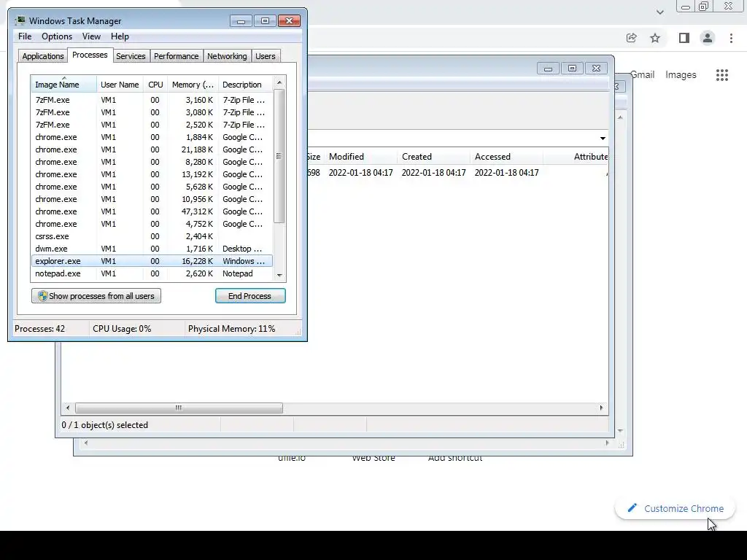Screen dimensions: 747x560
Task: Switch to the Applications tab
Action: click(x=43, y=56)
